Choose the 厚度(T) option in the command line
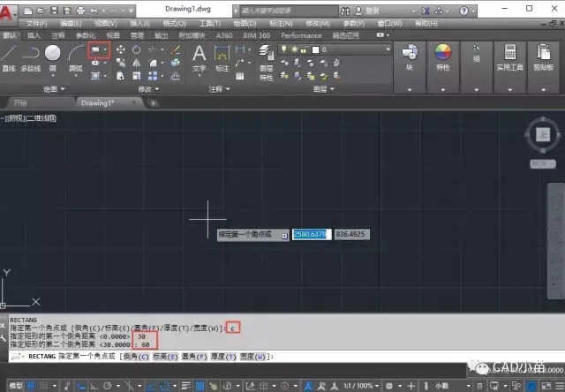Viewport: 565px width, 392px height. [223, 357]
